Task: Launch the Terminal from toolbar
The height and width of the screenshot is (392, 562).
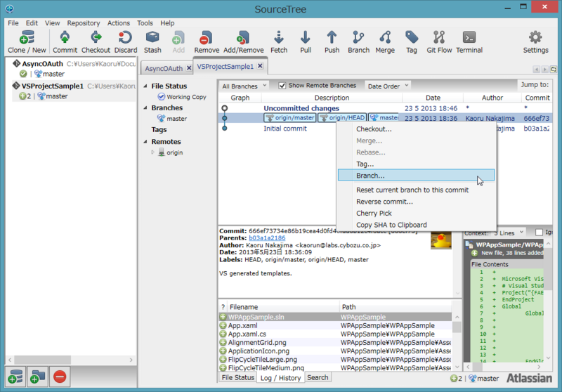Action: (x=469, y=42)
